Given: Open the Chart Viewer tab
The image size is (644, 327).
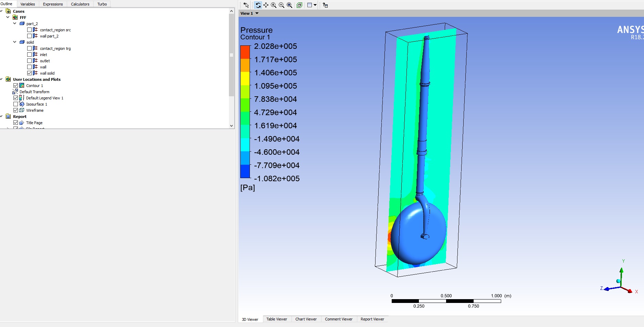Looking at the screenshot, I should pos(306,319).
